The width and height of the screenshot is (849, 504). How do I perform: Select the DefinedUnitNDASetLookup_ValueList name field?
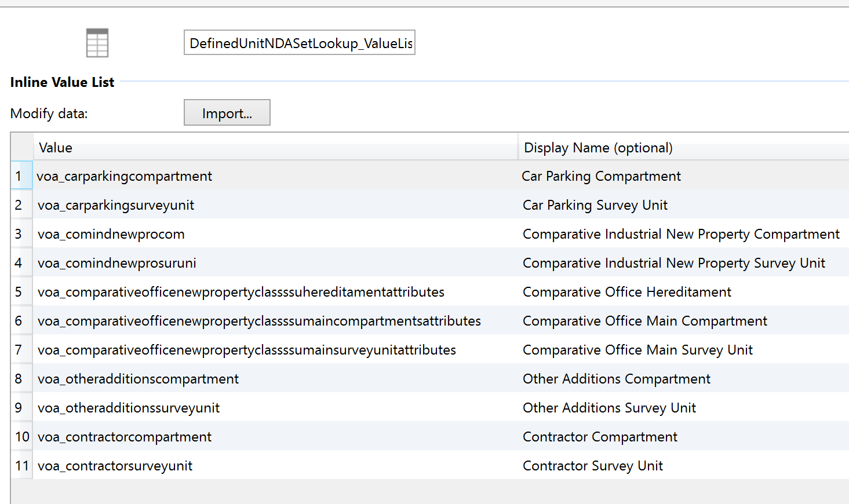pyautogui.click(x=299, y=42)
